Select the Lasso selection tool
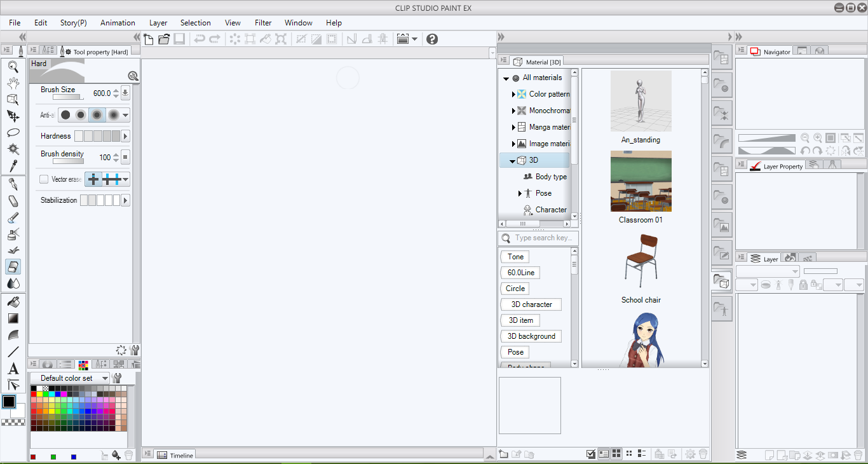Viewport: 868px width, 464px height. tap(13, 132)
